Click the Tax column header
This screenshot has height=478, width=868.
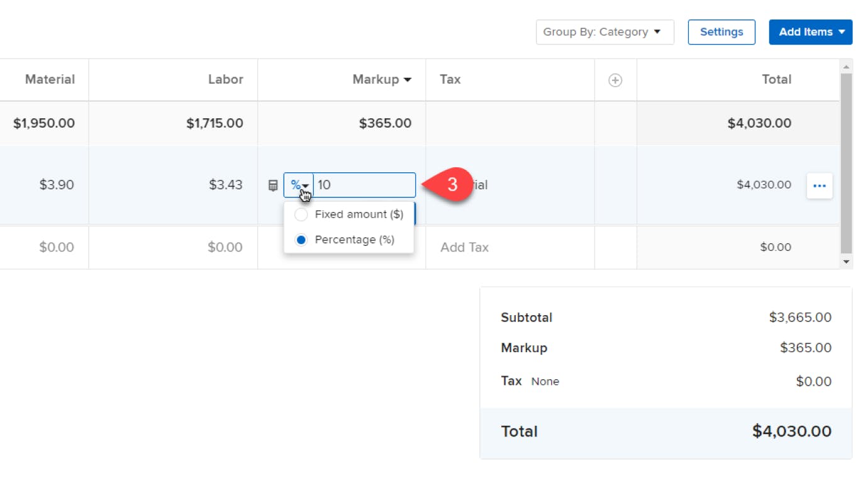[450, 80]
